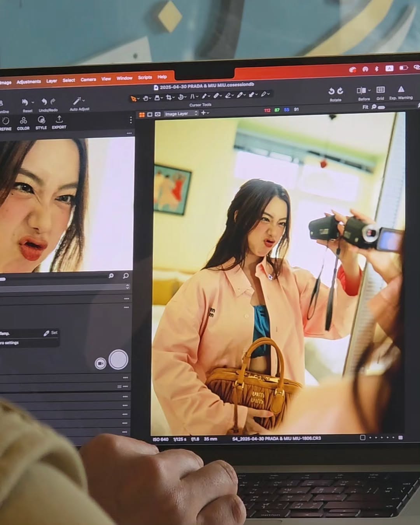Activate the Crop cursor tool
The height and width of the screenshot is (525, 420).
point(169,98)
